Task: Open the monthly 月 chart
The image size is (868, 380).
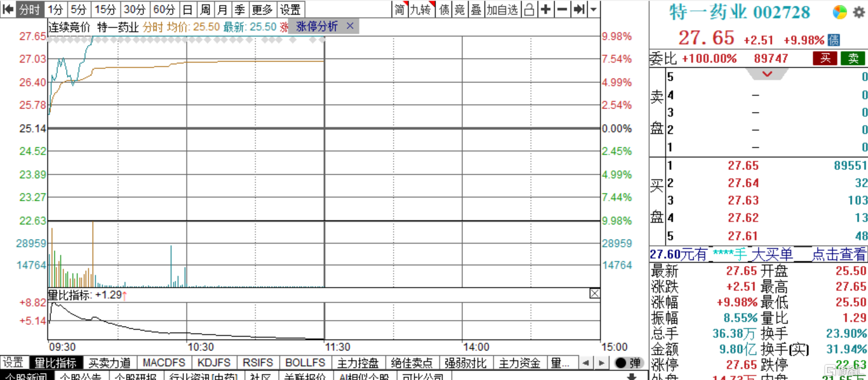Action: click(223, 9)
